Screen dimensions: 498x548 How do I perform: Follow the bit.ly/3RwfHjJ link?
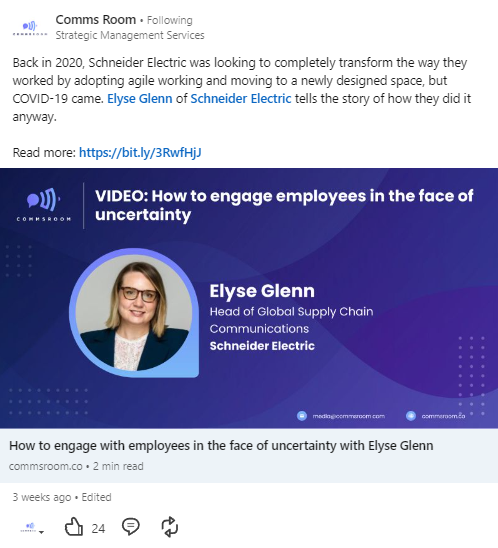pos(140,152)
